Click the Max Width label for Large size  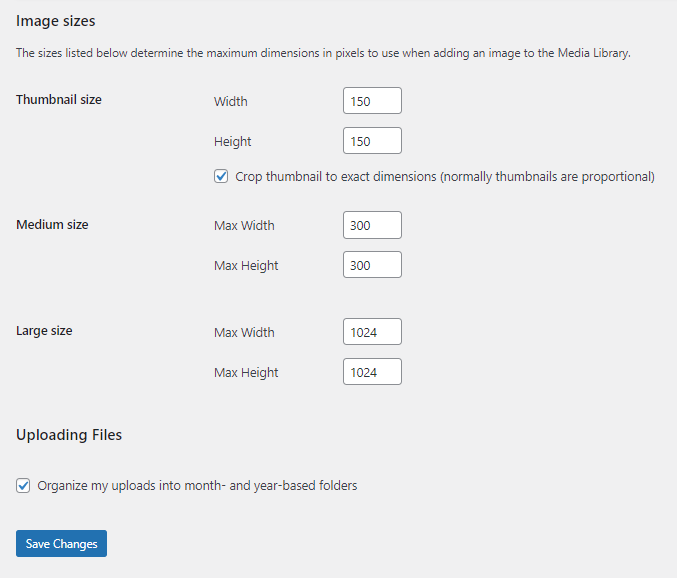(244, 332)
